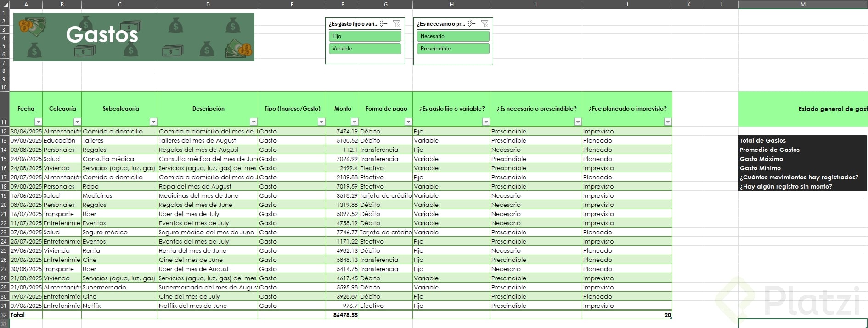This screenshot has height=328, width=868.
Task: Open the ¿Es necesario o prescindible? filter dropdown
Action: (x=578, y=122)
